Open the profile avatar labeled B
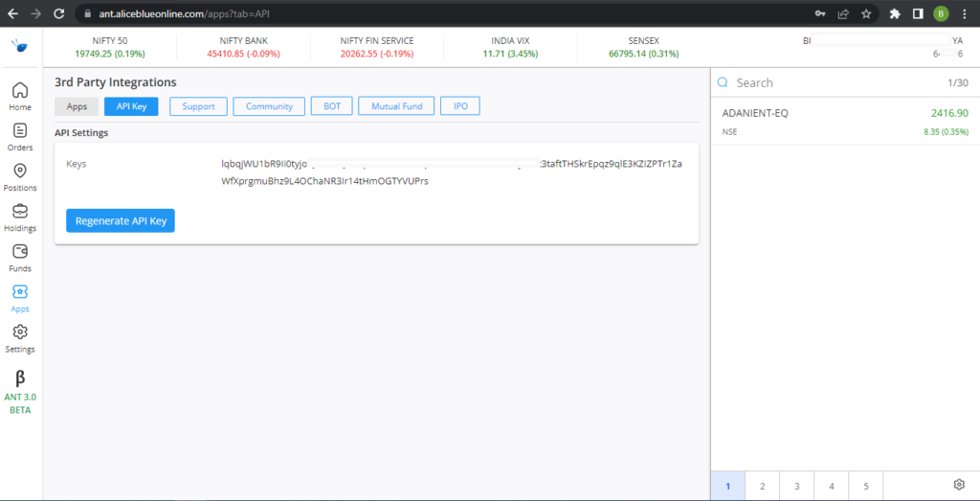This screenshot has width=980, height=501. (941, 13)
